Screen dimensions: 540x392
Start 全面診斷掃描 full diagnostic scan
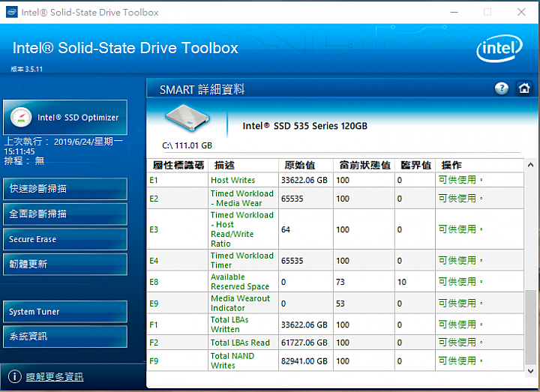pos(65,214)
